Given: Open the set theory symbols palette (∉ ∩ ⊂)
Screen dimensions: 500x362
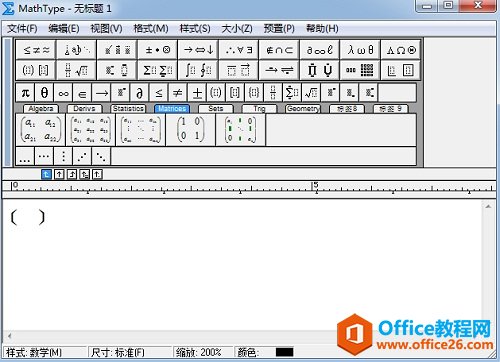Looking at the screenshot, I should pos(279,50).
